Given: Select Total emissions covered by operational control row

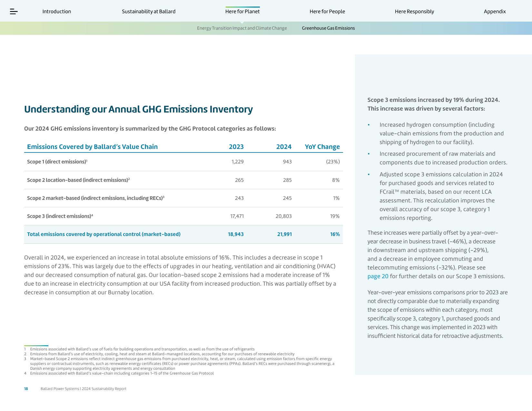Looking at the screenshot, I should [183, 234].
